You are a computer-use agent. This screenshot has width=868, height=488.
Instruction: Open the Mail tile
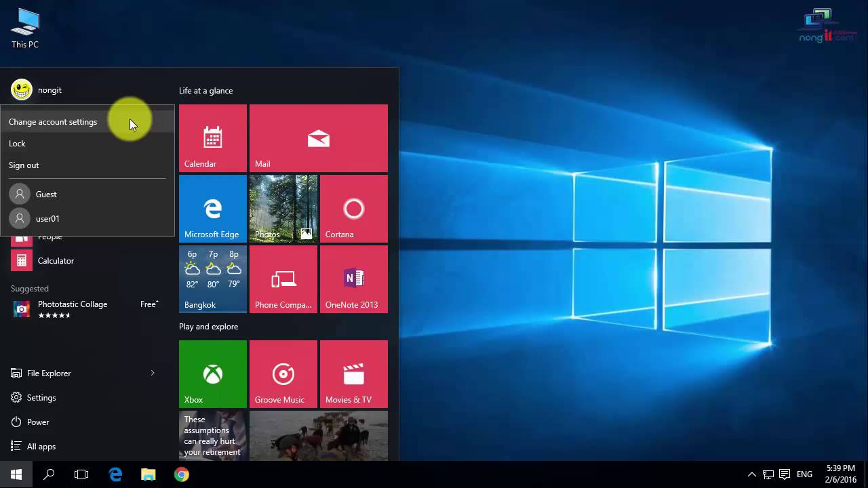319,138
